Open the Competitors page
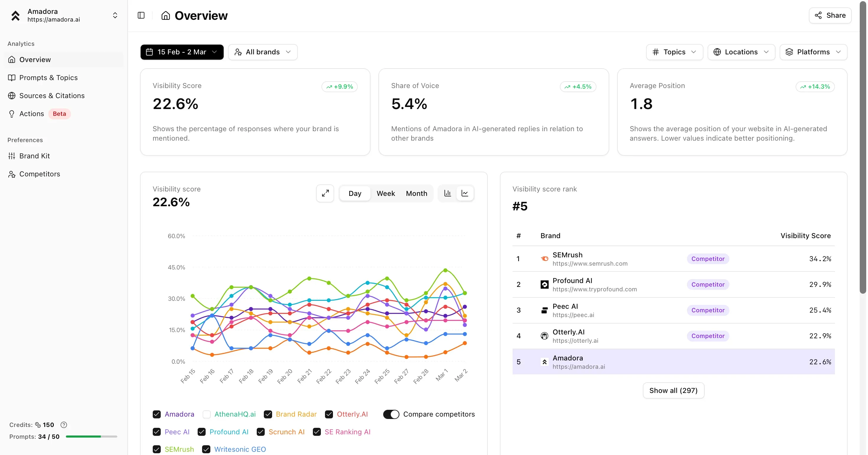This screenshot has height=455, width=868. pyautogui.click(x=64, y=174)
